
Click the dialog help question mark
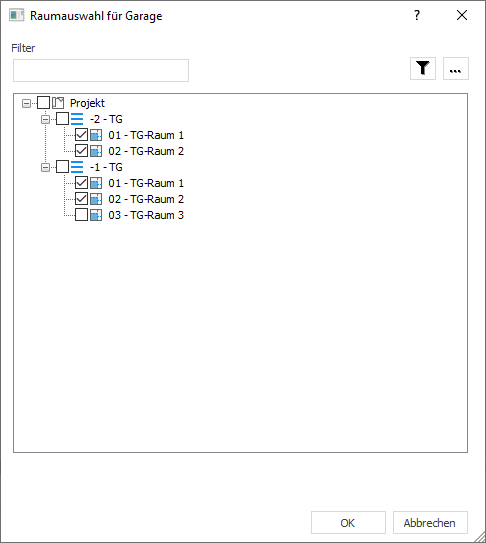pos(417,15)
